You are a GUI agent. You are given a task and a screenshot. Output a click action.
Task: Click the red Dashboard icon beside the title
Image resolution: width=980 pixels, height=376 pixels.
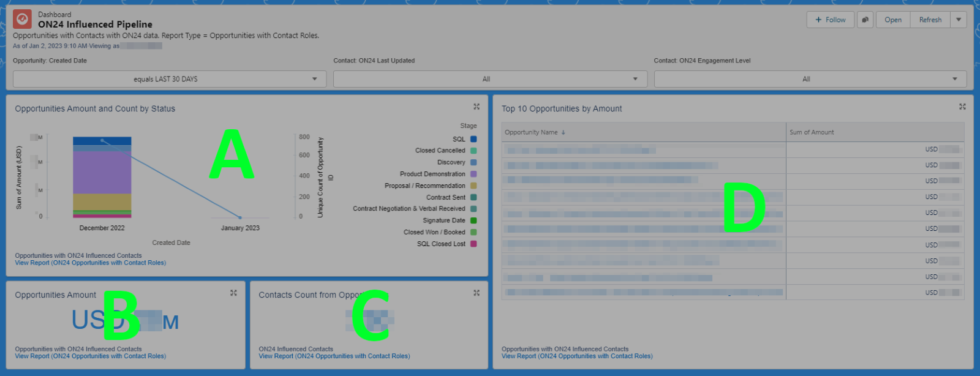tap(23, 19)
